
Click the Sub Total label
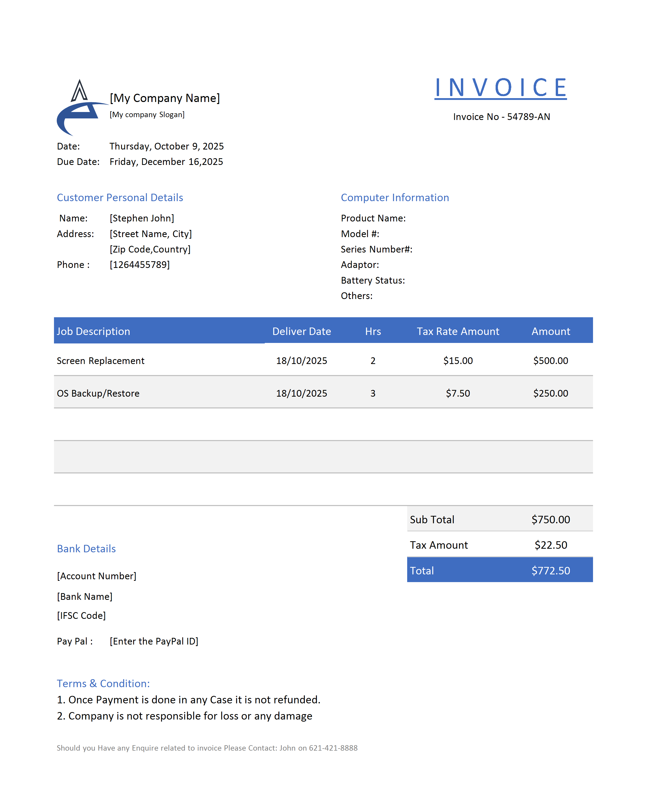click(432, 520)
